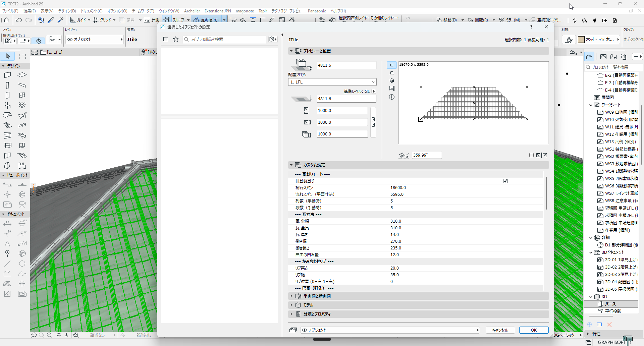Click the Home icon in toolbar
Screen dimensions: 644x346
tap(6, 20)
